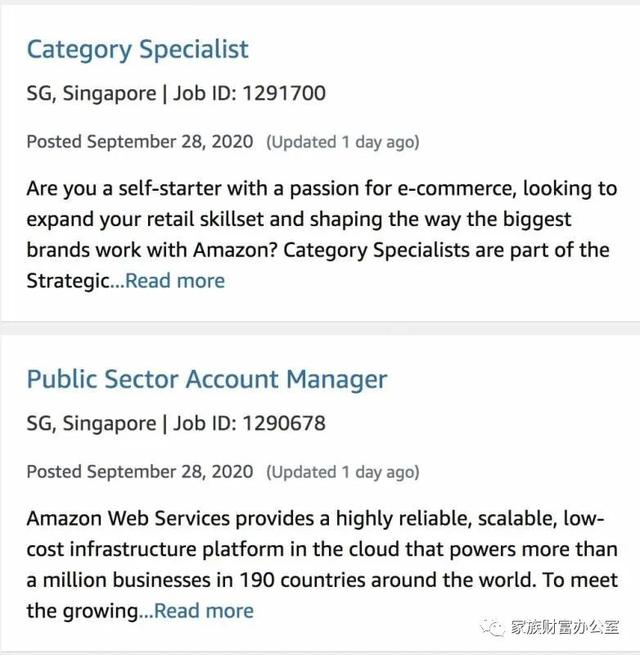Click Updated 1 day ago in second listing
640x655 pixels.
[x=342, y=472]
